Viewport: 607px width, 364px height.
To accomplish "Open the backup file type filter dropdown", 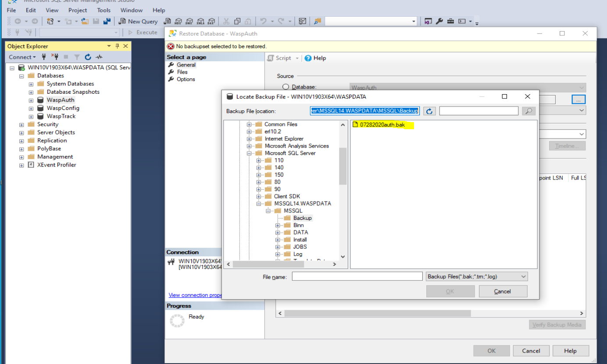I will pos(523,276).
